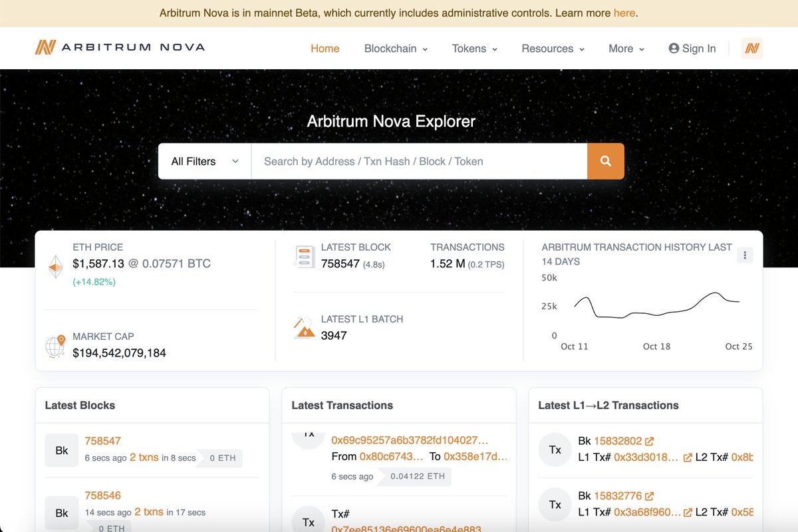Open external link icon after L1 Tx 0x33d3018

pos(688,458)
